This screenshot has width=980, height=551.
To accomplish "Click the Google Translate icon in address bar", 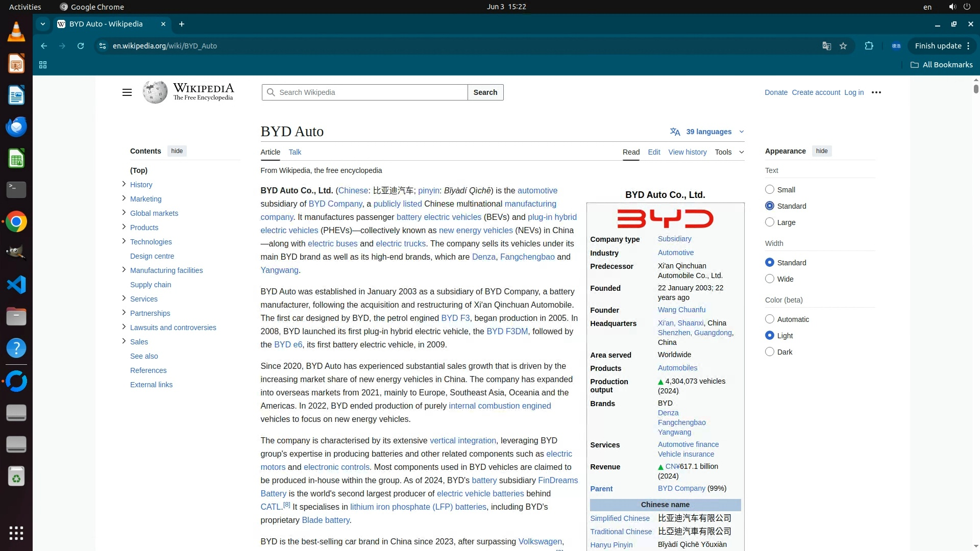I will [x=827, y=46].
